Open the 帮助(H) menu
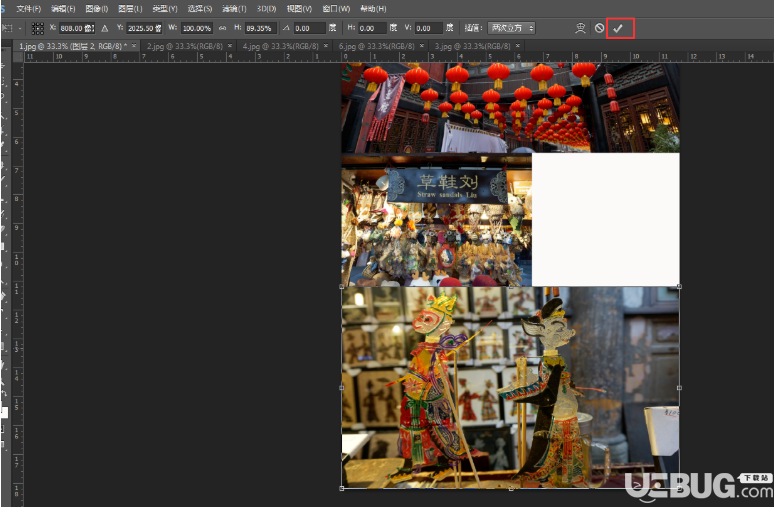 tap(373, 8)
